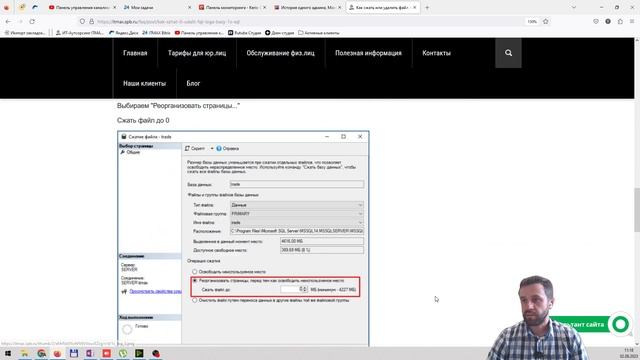Open the tracking protection shield icon
The image size is (640, 360).
(x=82, y=21)
